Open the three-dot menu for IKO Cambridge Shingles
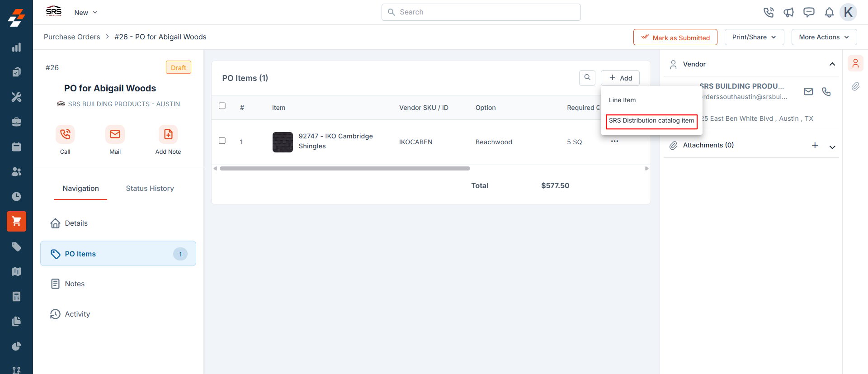The image size is (868, 374). point(614,142)
